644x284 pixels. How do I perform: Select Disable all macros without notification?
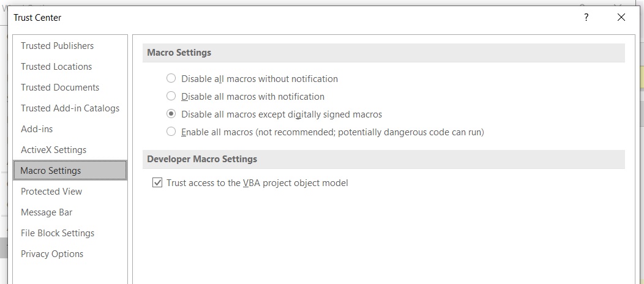pos(171,78)
